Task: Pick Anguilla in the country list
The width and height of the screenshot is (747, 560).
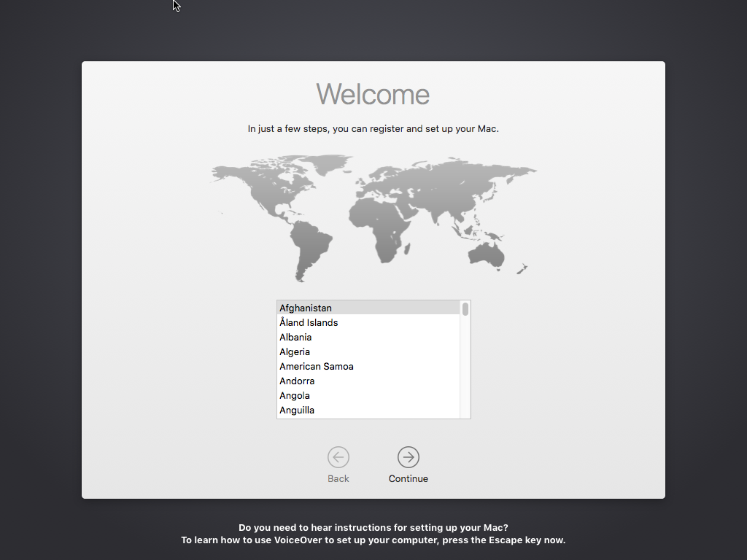Action: (x=297, y=411)
